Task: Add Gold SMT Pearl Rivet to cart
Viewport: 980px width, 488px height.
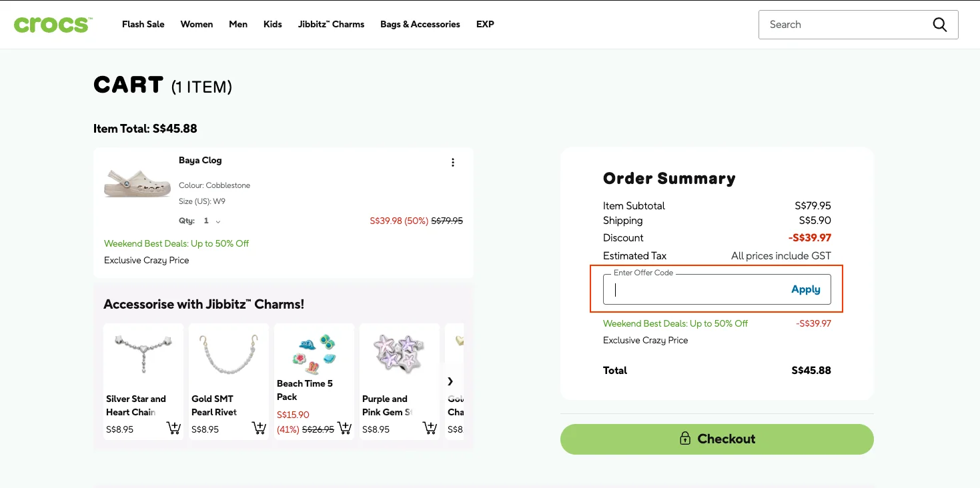Action: tap(259, 428)
